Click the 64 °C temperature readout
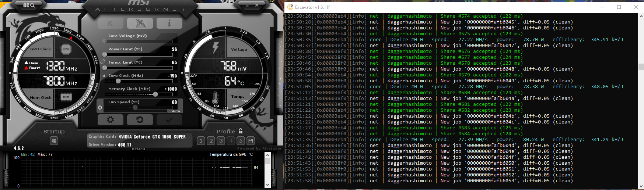This screenshot has width=644, height=190. [x=234, y=81]
